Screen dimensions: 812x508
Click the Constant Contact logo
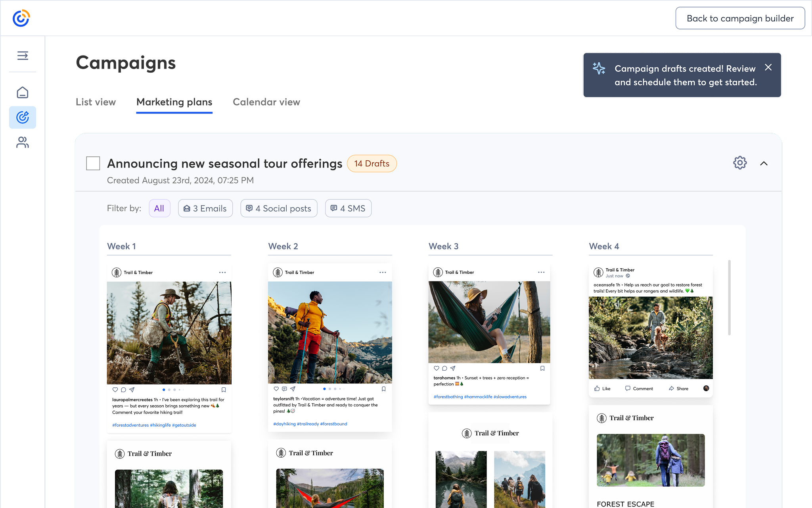(x=21, y=18)
